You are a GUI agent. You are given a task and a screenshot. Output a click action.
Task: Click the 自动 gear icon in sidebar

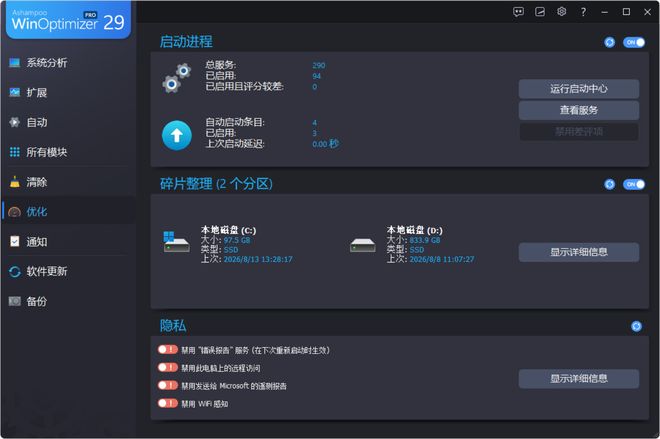[15, 122]
